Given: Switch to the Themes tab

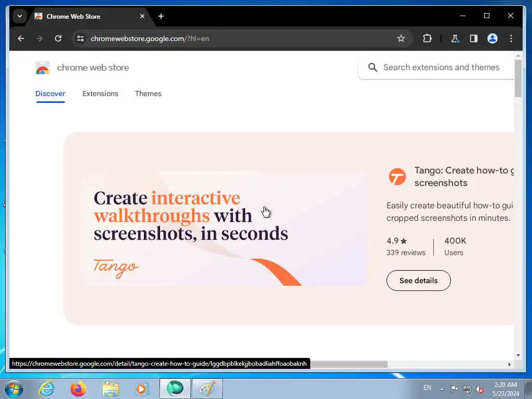Looking at the screenshot, I should (x=148, y=94).
